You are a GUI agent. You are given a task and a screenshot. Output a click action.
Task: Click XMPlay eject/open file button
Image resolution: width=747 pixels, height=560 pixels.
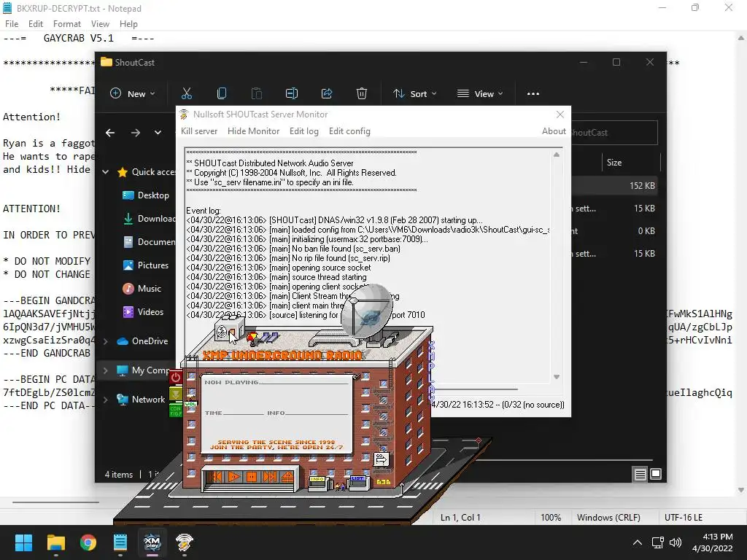click(287, 477)
